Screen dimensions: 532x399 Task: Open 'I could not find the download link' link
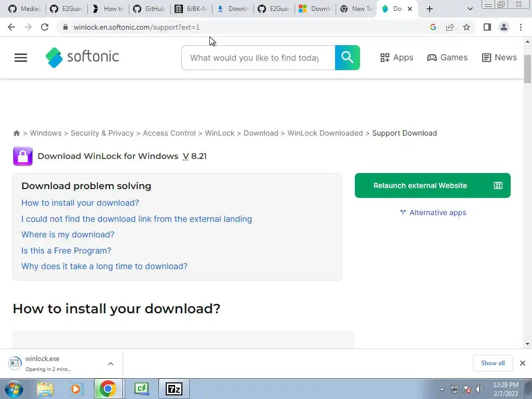[137, 219]
